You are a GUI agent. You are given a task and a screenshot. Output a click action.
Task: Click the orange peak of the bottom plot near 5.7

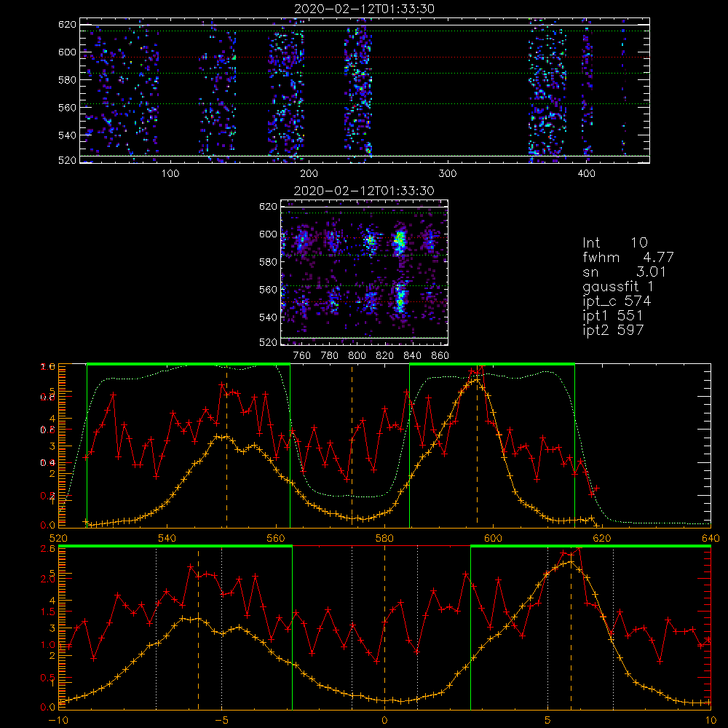(571, 562)
